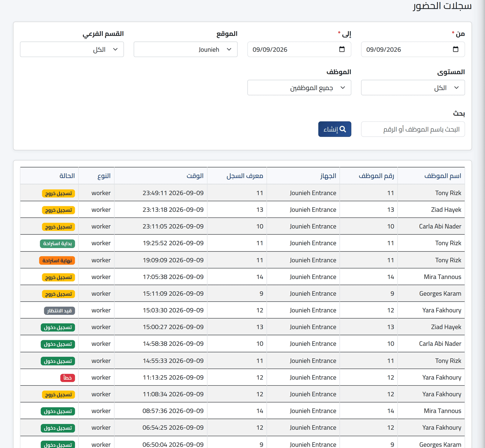The width and height of the screenshot is (485, 448).
Task: Click the تسجيل خروج badge in the 11:08:34 row
Action: coord(58,394)
